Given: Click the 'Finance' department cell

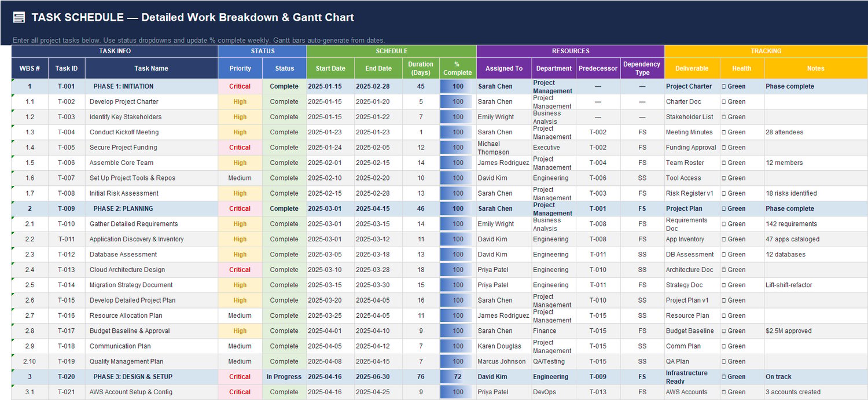Looking at the screenshot, I should pos(554,331).
